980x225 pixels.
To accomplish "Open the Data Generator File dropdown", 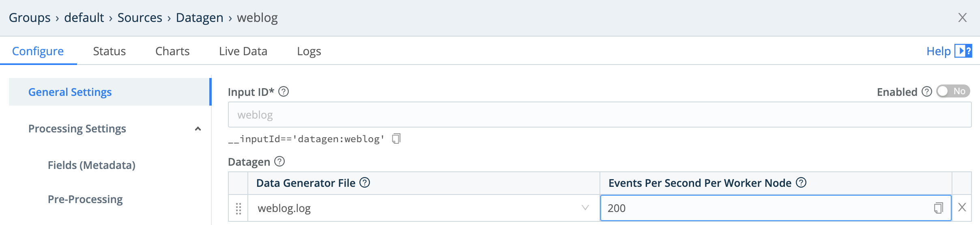I will 585,208.
